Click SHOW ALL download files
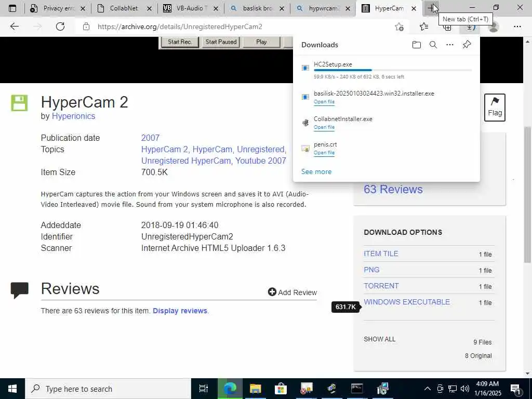This screenshot has width=532, height=399. click(x=379, y=339)
